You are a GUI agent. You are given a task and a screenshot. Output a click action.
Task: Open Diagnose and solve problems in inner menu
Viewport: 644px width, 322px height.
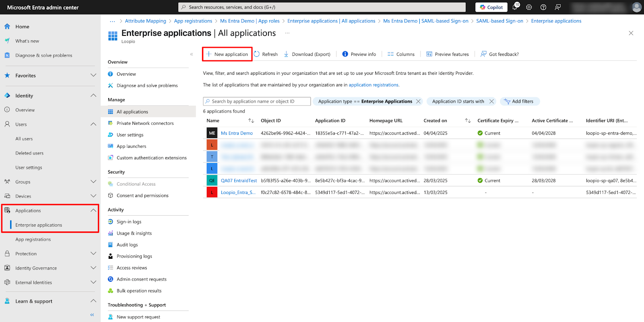(147, 86)
